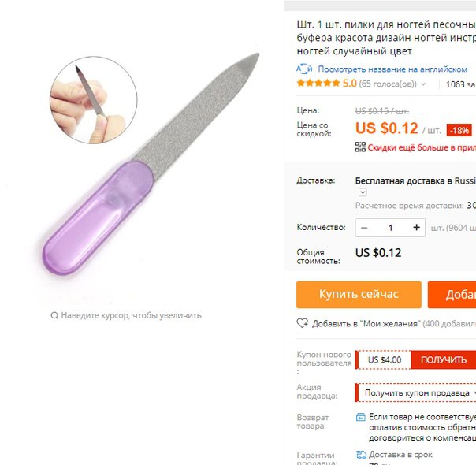This screenshot has height=465, width=476.
Task: Click the Скидки ещё больше promo link
Action: tap(422, 147)
